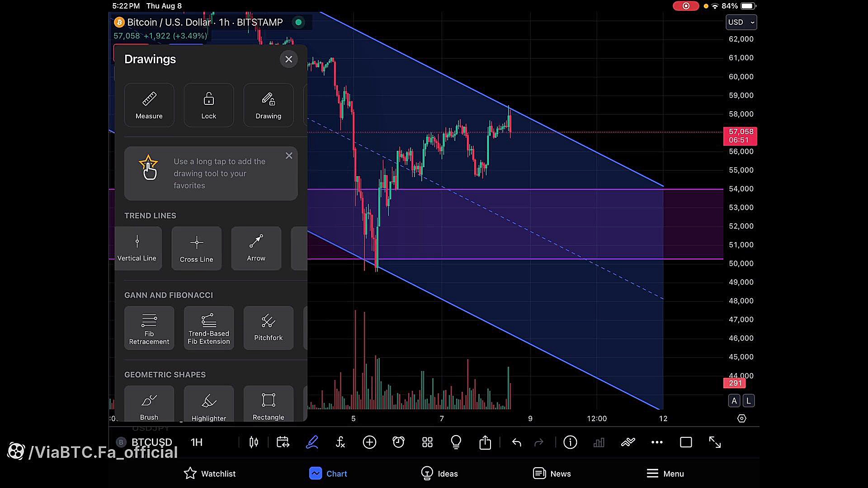Select the Vertical Line tool
The width and height of the screenshot is (868, 488).
[x=137, y=249]
